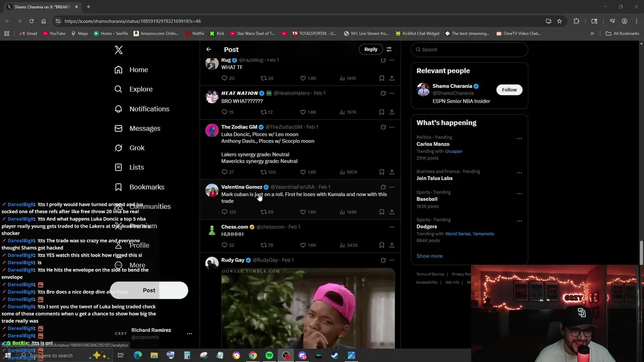Click the Reply button in header
The height and width of the screenshot is (362, 644).
point(371,49)
